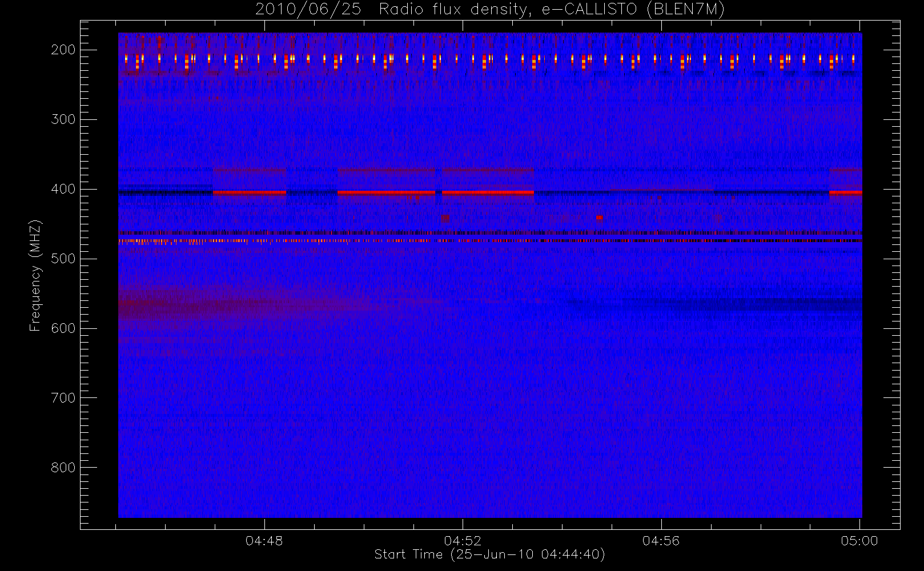Click the 500 frequency tick label
This screenshot has height=571, width=924.
63,259
